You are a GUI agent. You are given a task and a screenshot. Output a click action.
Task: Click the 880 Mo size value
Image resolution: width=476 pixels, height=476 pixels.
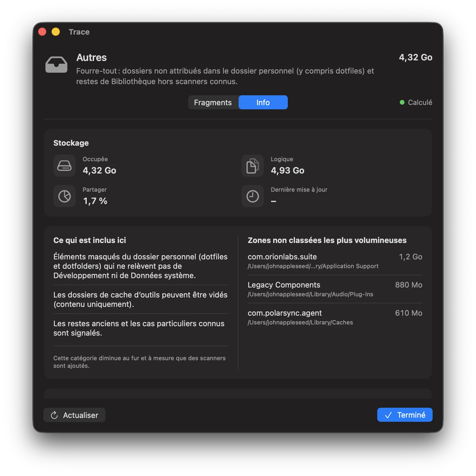409,285
